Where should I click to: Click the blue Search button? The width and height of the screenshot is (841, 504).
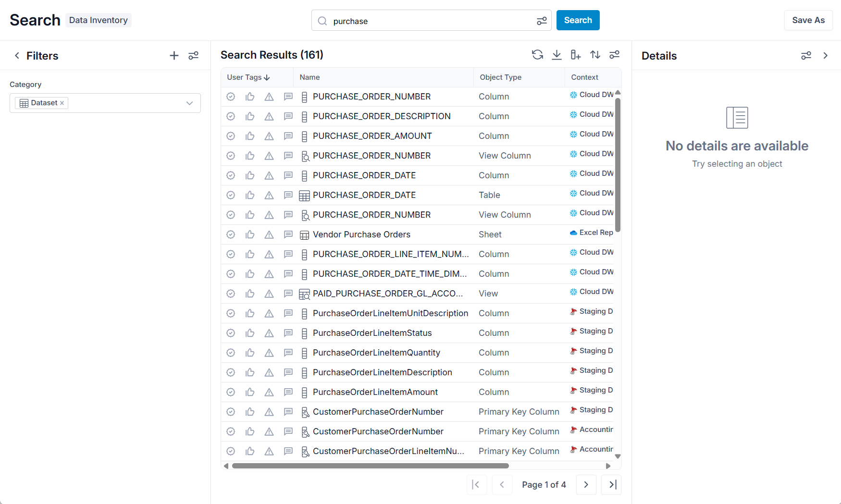578,20
